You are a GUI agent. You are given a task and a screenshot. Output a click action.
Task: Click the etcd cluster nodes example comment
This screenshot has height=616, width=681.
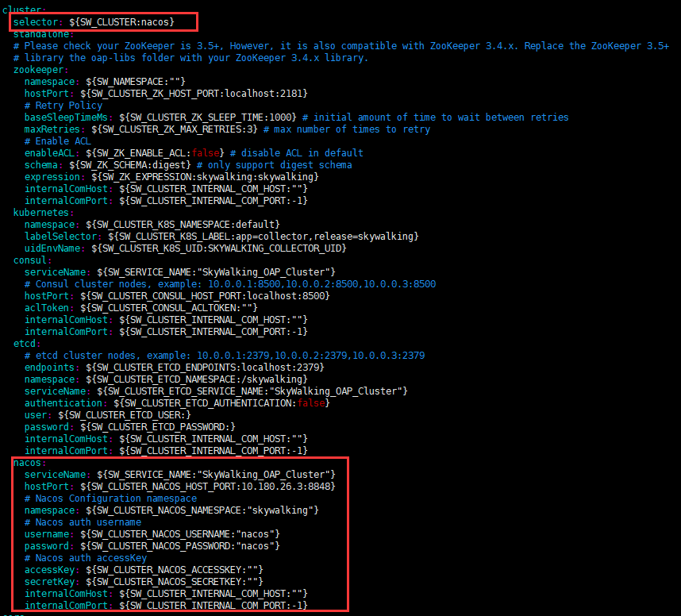tap(225, 356)
